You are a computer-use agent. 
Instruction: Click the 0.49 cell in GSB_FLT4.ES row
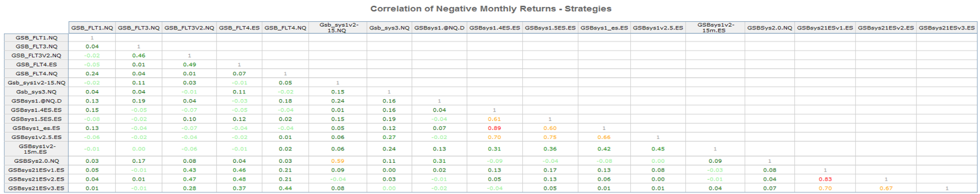click(189, 64)
